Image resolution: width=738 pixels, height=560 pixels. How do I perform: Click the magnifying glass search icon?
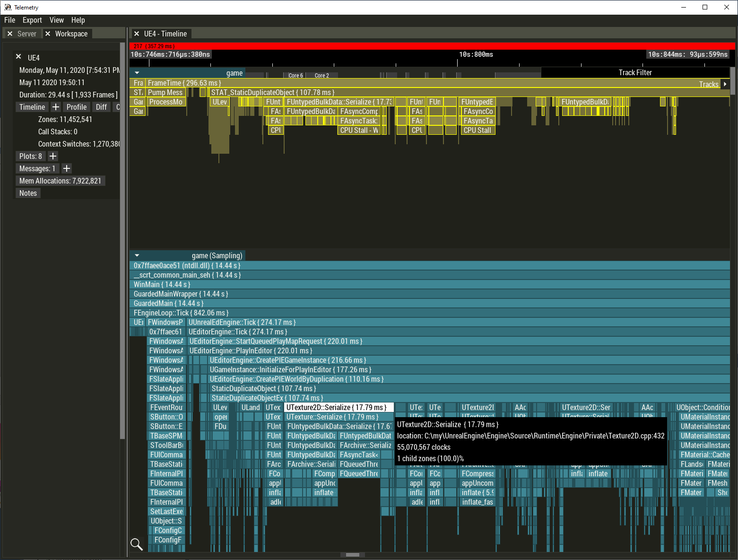pyautogui.click(x=136, y=544)
